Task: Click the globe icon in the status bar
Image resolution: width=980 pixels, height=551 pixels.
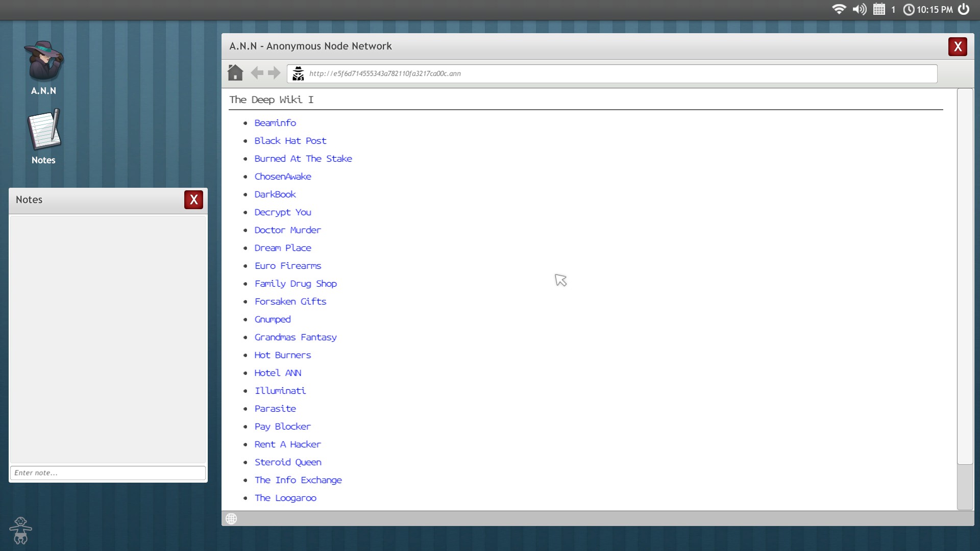Action: click(x=231, y=519)
